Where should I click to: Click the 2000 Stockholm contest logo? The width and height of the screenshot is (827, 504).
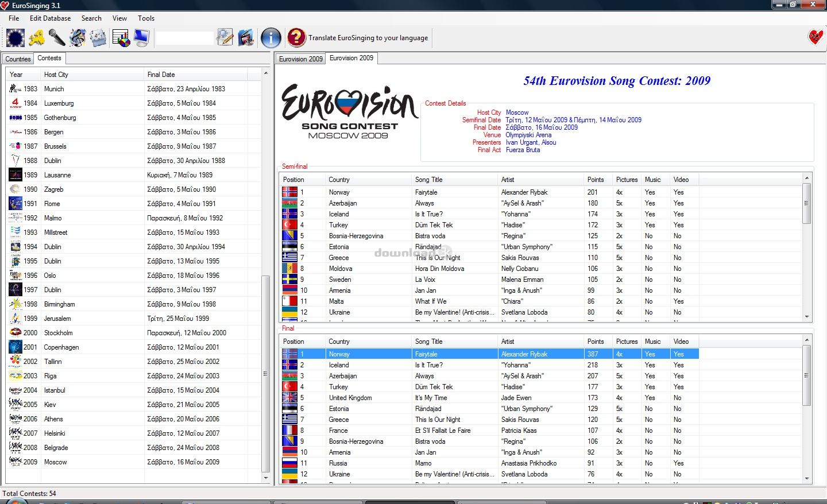tap(16, 333)
